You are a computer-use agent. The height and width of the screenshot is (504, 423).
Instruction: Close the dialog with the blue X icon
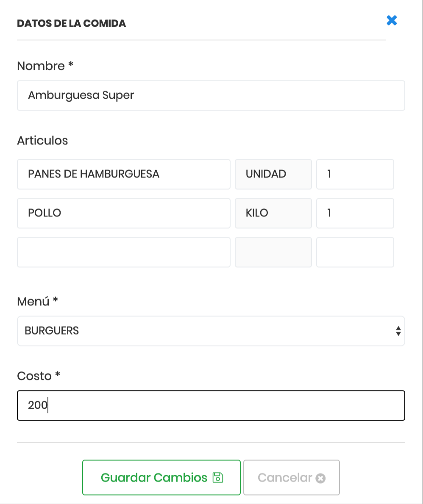[392, 21]
